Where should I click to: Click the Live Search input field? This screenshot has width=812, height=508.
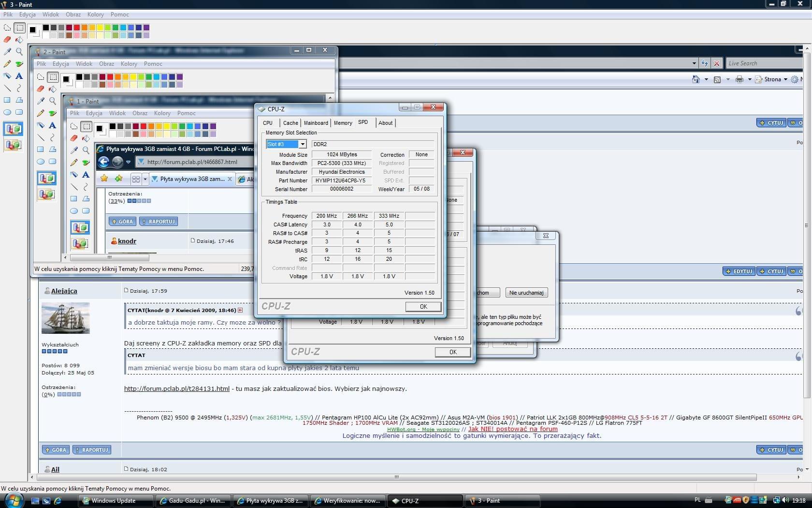[x=764, y=63]
